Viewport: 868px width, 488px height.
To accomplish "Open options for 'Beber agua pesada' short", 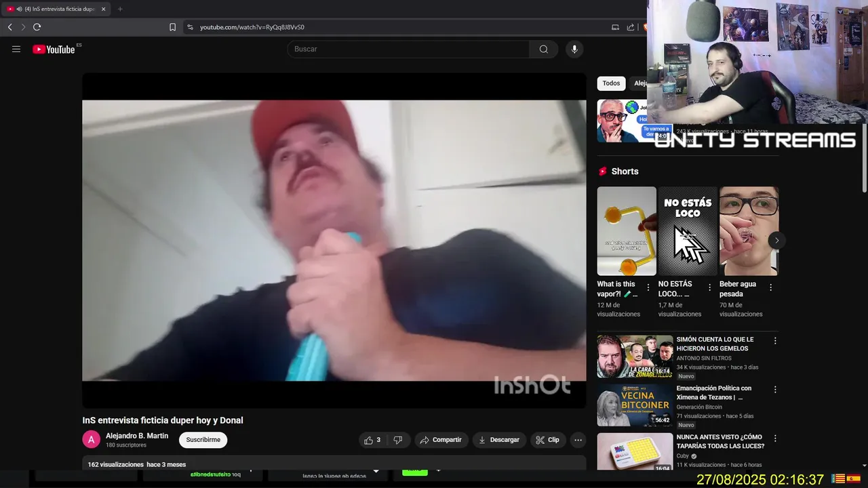I will [x=770, y=287].
